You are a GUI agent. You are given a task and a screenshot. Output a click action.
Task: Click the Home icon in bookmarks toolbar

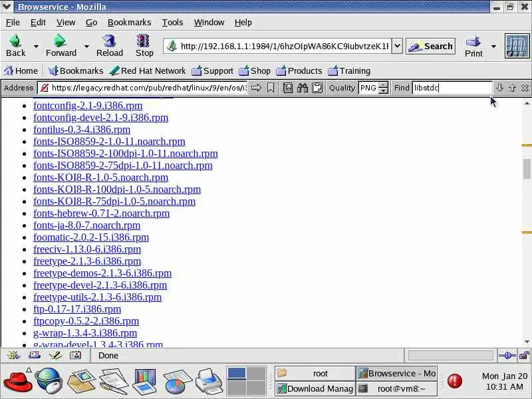(x=9, y=70)
